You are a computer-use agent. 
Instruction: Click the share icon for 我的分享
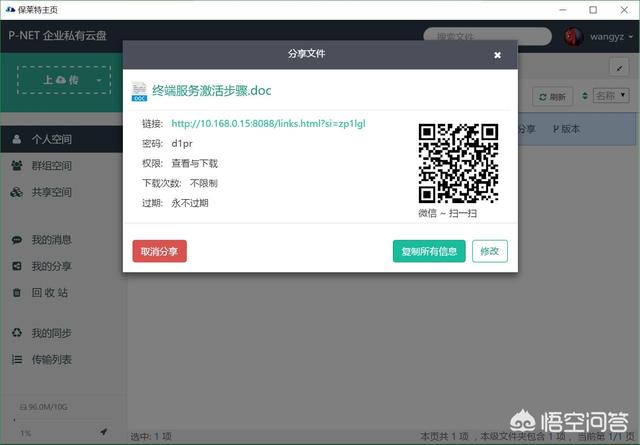point(17,266)
